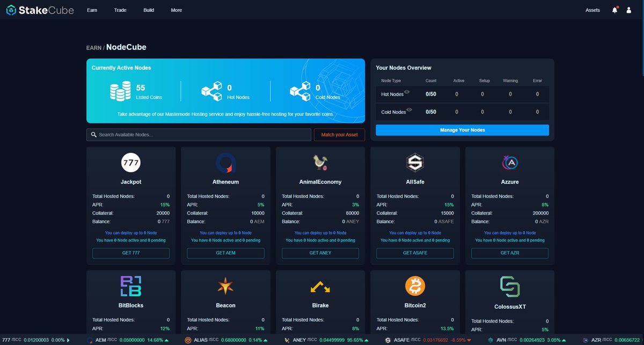Open the Earn menu
This screenshot has width=644, height=345.
tap(92, 10)
